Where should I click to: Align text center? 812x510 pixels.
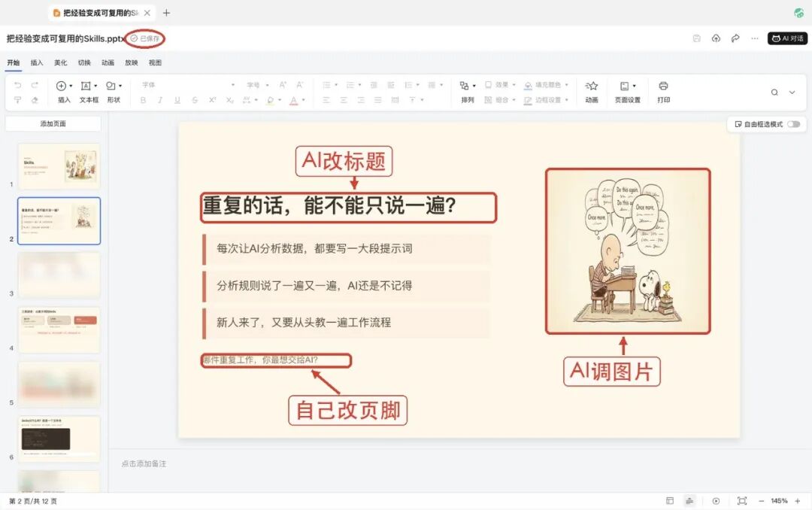click(x=344, y=100)
